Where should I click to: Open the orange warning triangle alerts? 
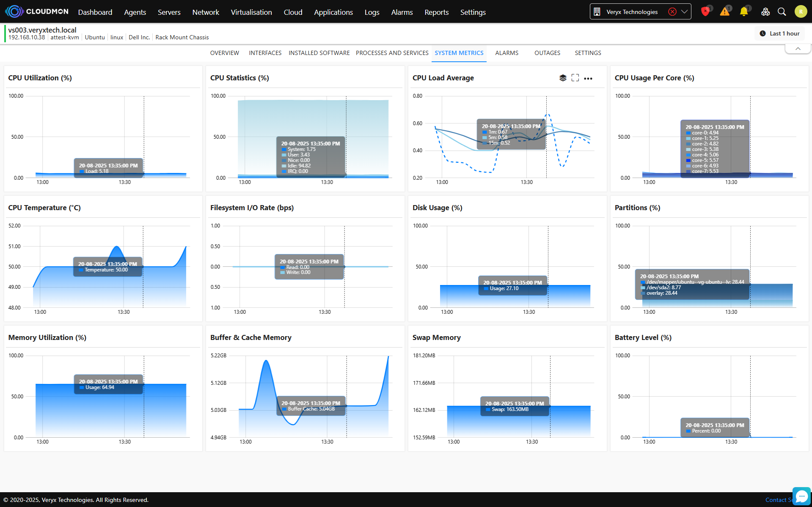725,12
